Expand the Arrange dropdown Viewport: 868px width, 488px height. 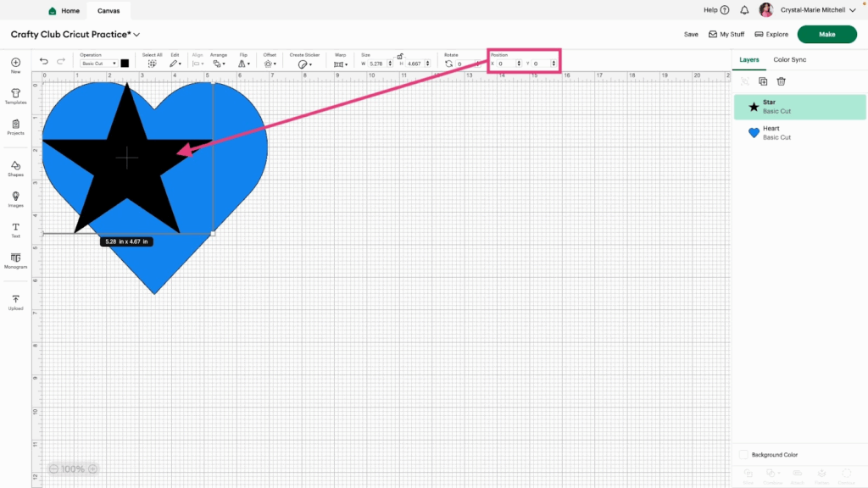(220, 64)
